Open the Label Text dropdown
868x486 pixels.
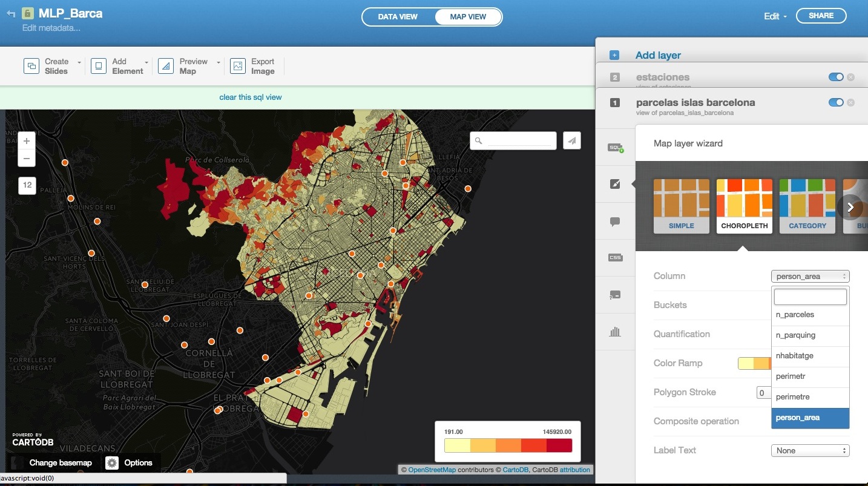click(x=810, y=451)
